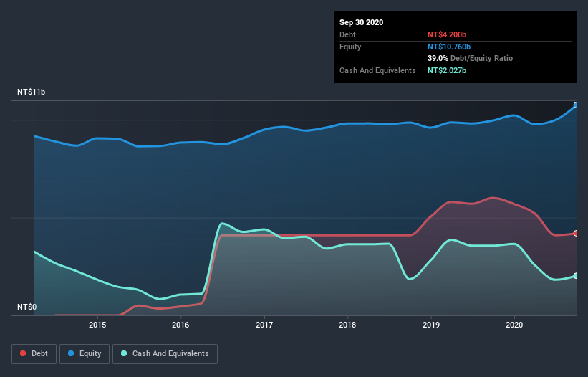Toggle the Debt legend button
The image size is (588, 377).
[34, 354]
